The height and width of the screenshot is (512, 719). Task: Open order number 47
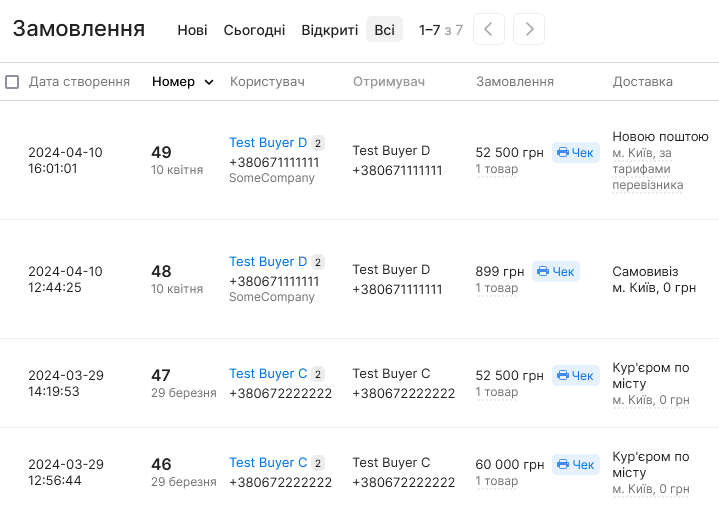pos(161,375)
